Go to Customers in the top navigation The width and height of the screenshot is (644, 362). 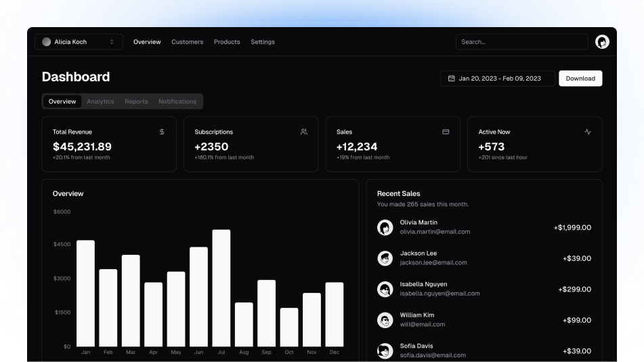tap(187, 42)
